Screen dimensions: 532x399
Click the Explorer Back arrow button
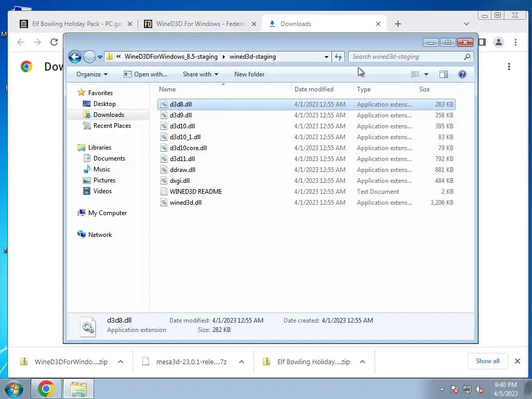point(75,57)
